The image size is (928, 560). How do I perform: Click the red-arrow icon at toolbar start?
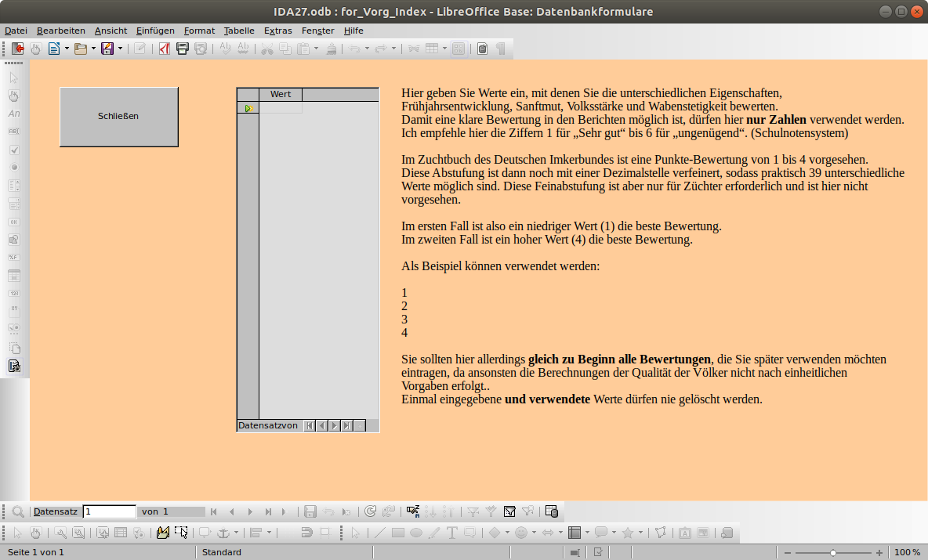tap(18, 49)
